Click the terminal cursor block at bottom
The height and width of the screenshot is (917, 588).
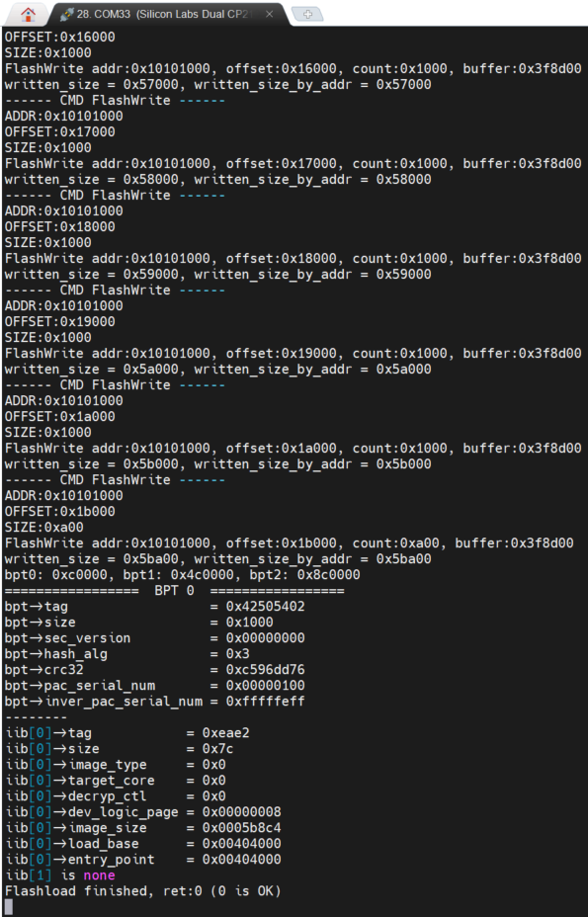click(x=9, y=906)
